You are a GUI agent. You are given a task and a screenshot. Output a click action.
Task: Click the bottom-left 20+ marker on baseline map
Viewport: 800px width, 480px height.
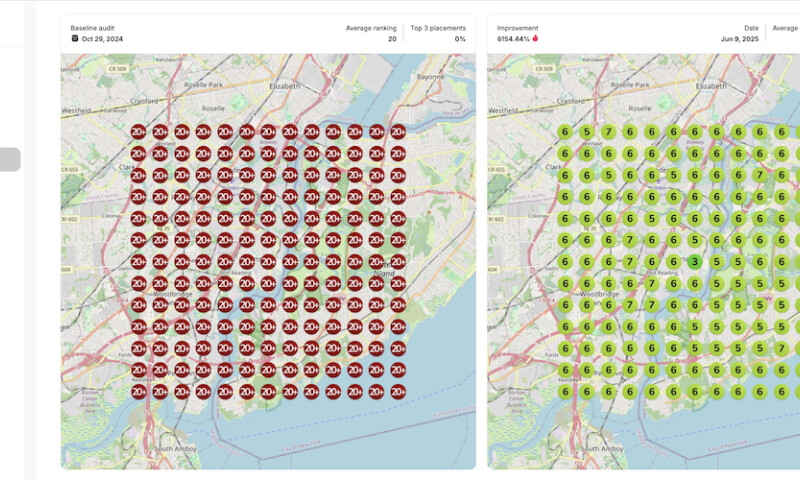pyautogui.click(x=138, y=392)
